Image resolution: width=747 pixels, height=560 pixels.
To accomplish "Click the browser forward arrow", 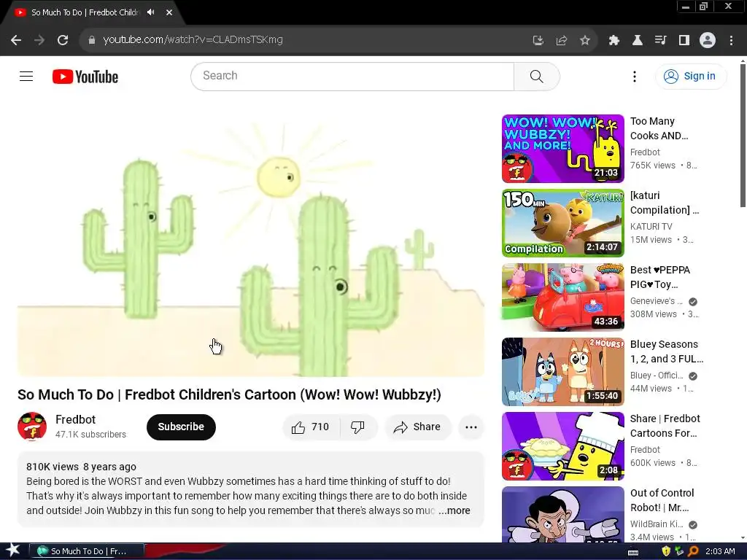I will 39,40.
